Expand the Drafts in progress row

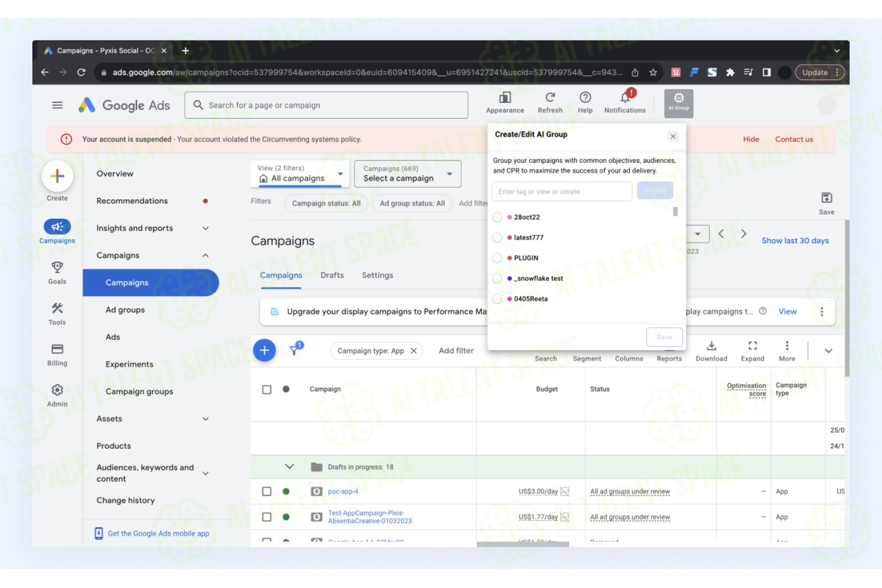(x=289, y=466)
